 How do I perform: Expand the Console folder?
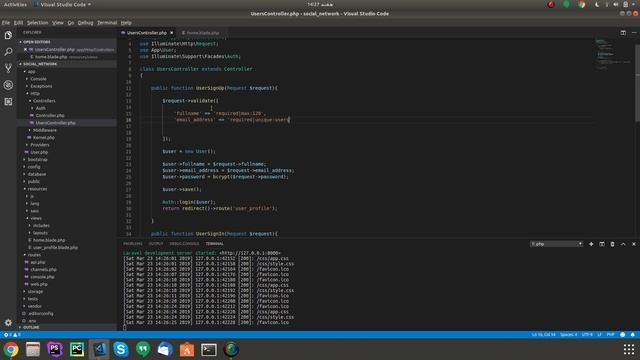(x=38, y=79)
